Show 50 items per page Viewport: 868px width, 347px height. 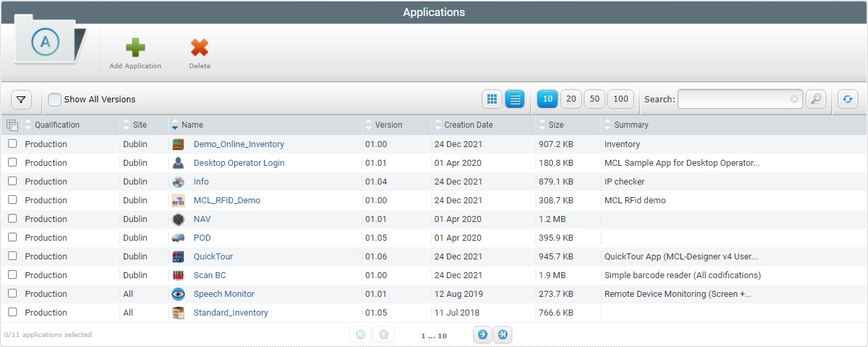point(594,99)
